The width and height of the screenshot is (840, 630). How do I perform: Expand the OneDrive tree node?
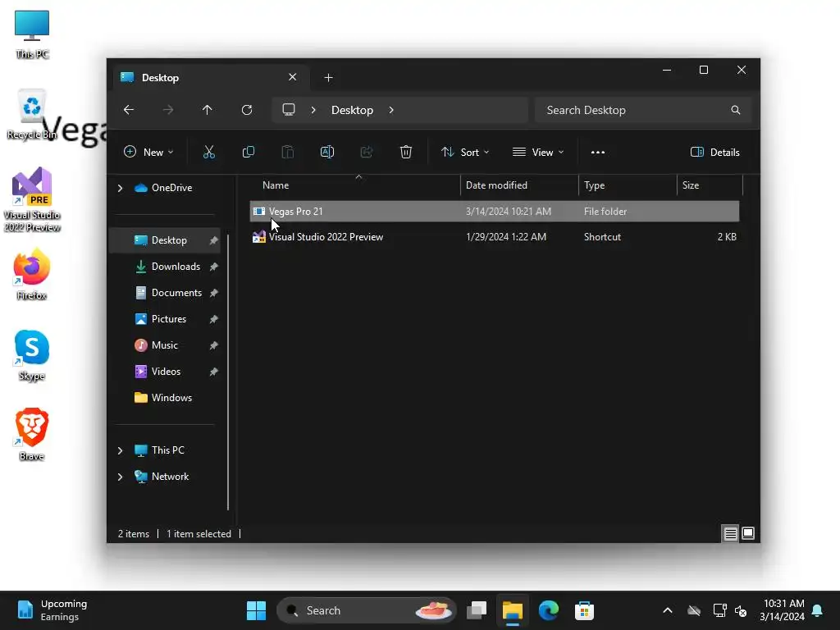point(120,188)
